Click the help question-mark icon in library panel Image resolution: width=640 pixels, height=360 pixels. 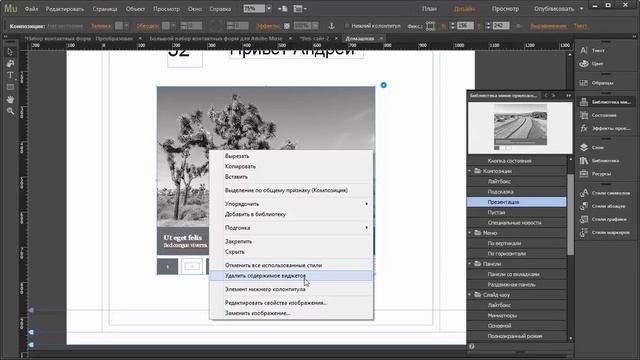pos(471,347)
